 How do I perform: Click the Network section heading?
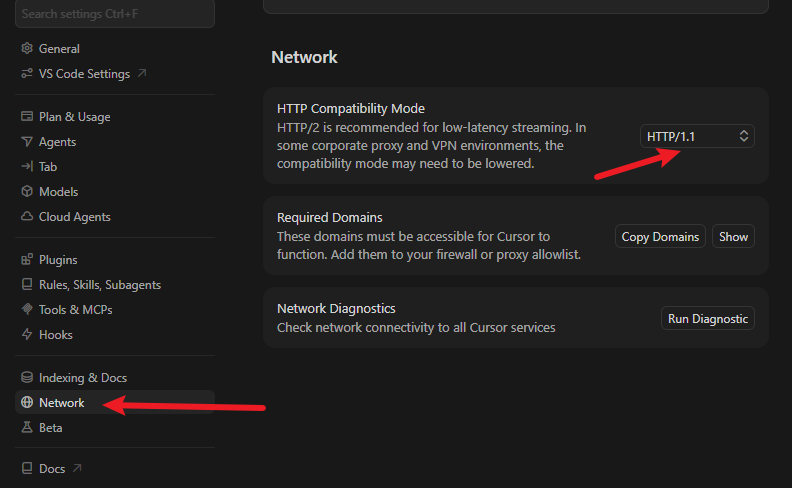coord(304,57)
